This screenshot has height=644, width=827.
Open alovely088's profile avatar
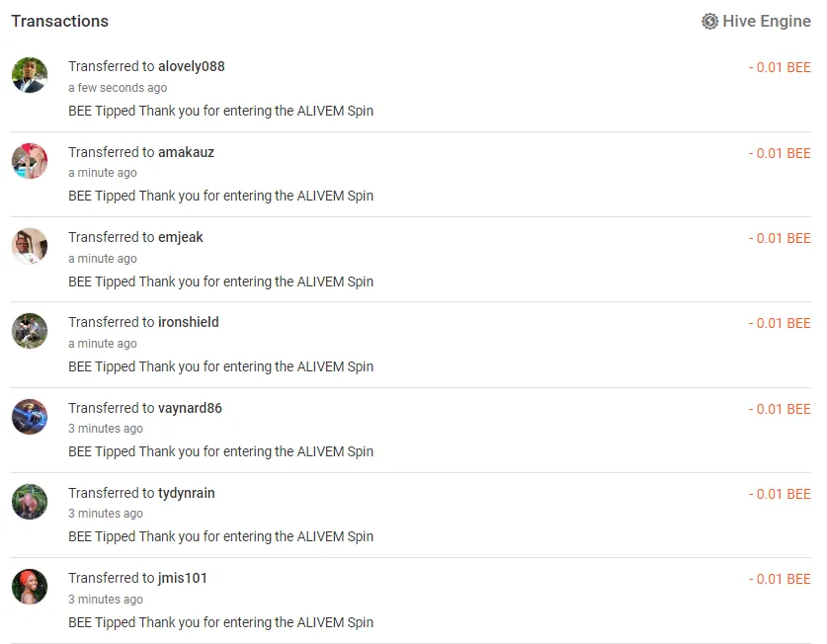coord(30,75)
